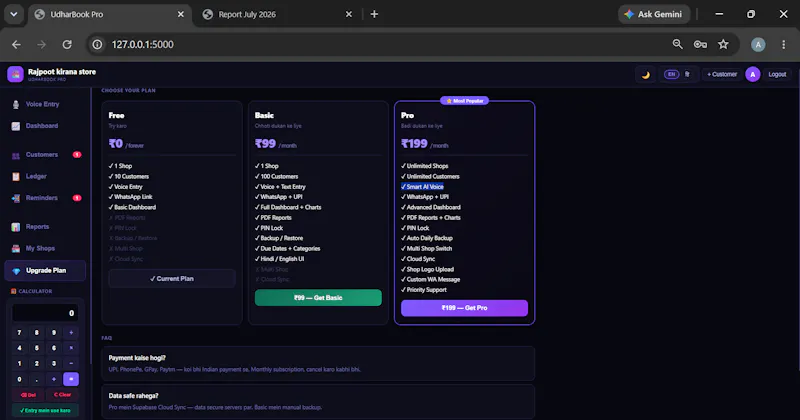800x420 pixels.
Task: Expand the 'Data safe rahega?' FAQ
Action: 318,402
